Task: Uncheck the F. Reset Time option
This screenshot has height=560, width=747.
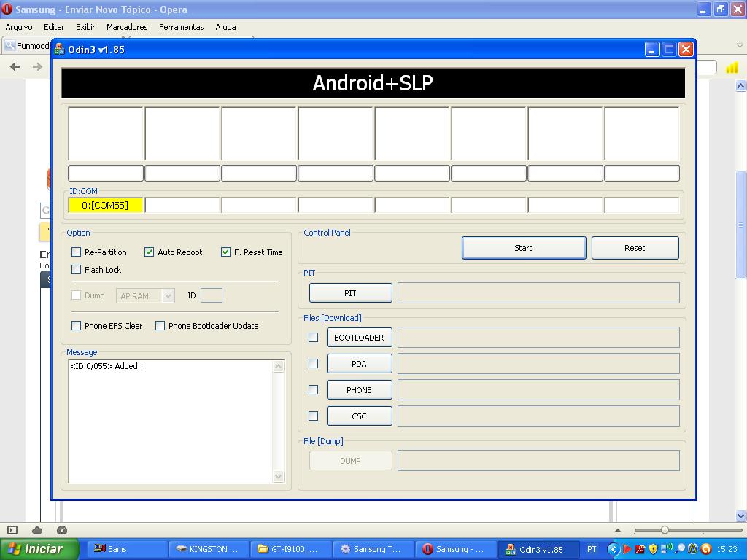Action: click(226, 252)
